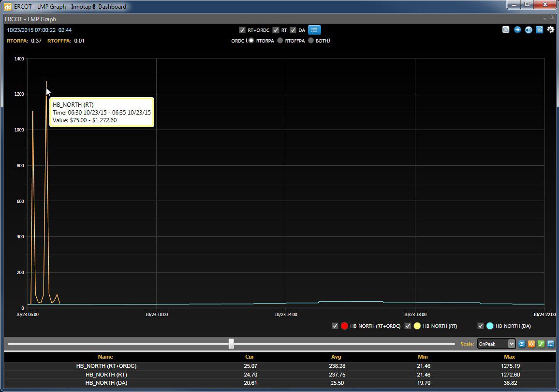Click the yellow HB_NORTH (RT) color swatch
Viewport: 559px width, 392px height.
pos(417,326)
